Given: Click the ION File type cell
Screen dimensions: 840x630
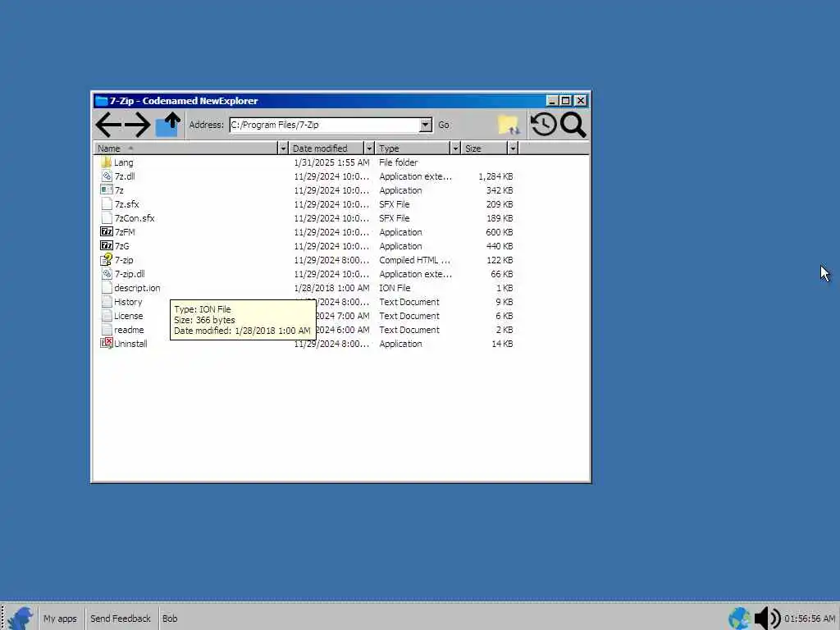Looking at the screenshot, I should [x=395, y=288].
